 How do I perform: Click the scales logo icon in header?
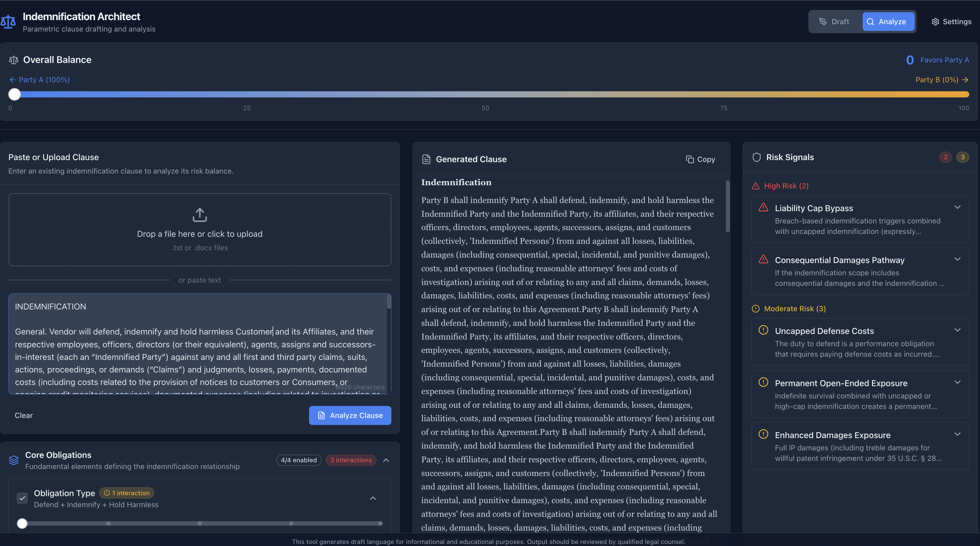coord(8,22)
